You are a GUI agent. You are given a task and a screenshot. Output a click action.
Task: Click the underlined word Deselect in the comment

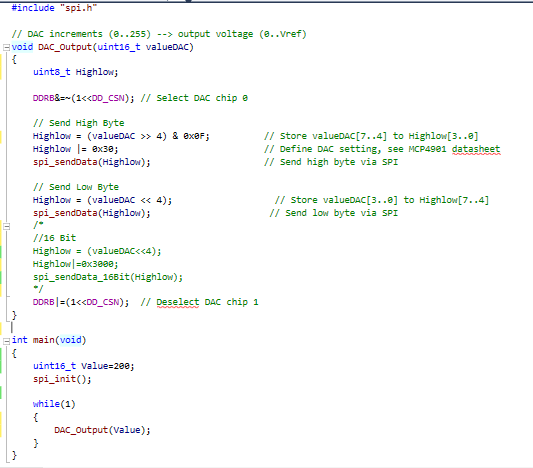tap(177, 302)
